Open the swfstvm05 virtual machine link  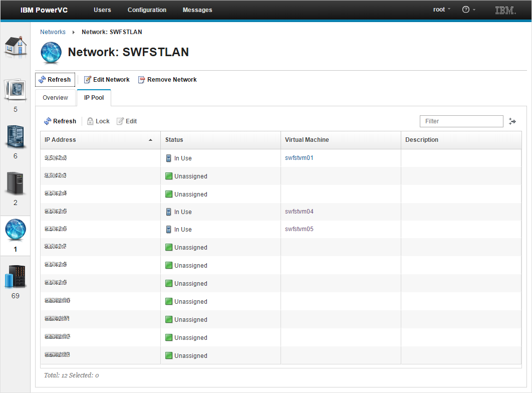299,229
